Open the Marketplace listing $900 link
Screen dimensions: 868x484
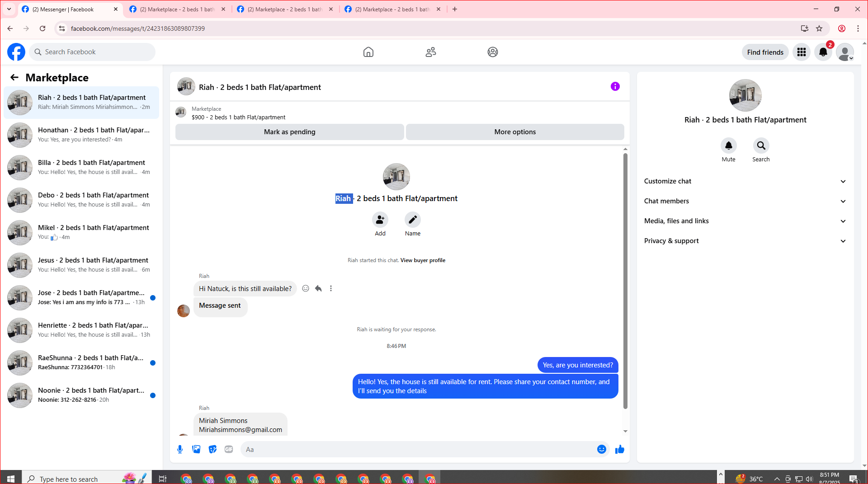[x=238, y=117]
